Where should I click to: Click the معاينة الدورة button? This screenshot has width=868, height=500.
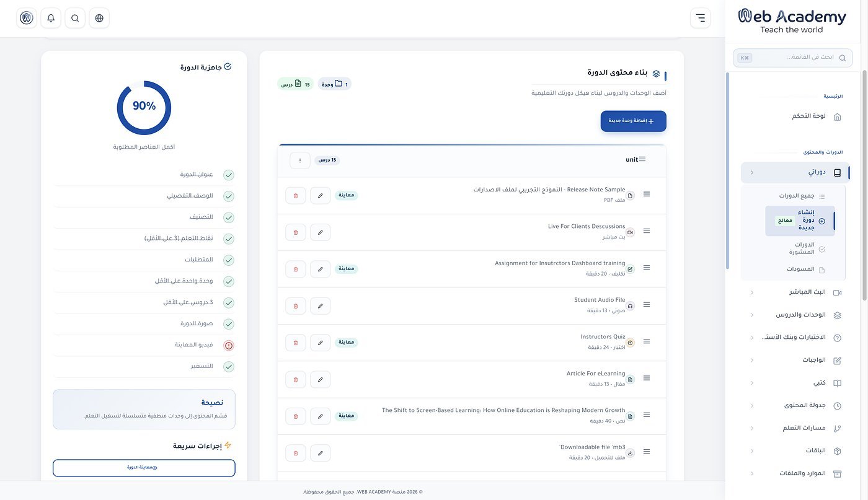pos(144,468)
